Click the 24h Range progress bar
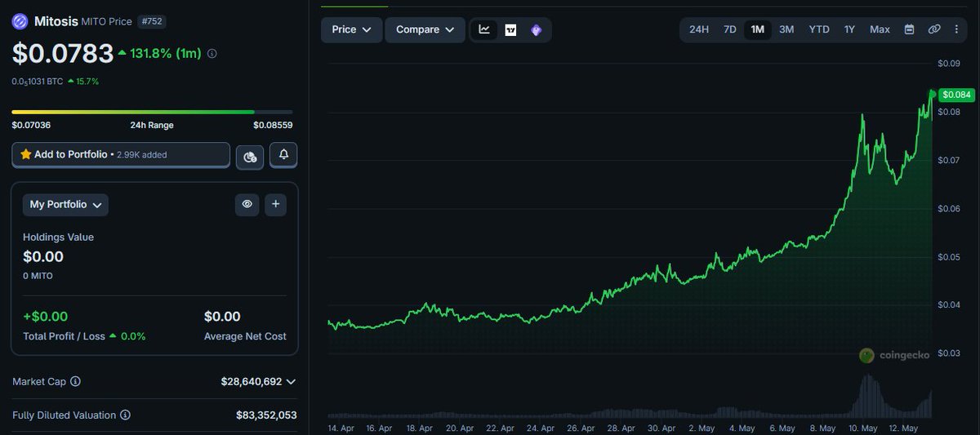The image size is (980, 435). tap(152, 112)
